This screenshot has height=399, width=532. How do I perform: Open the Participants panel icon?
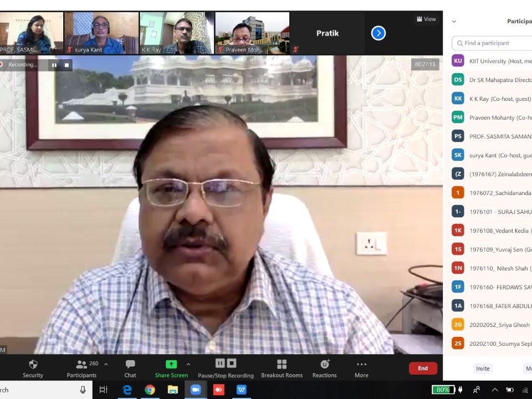tap(81, 364)
